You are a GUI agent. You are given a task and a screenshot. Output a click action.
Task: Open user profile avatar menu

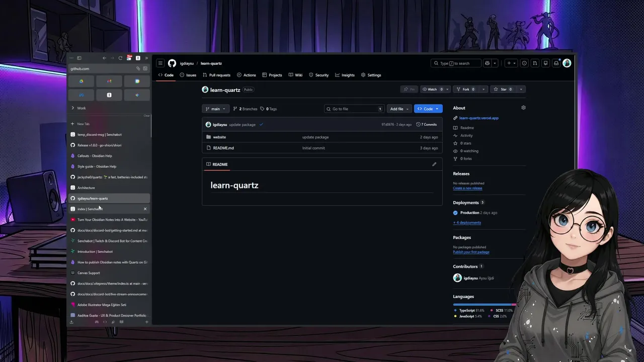567,63
